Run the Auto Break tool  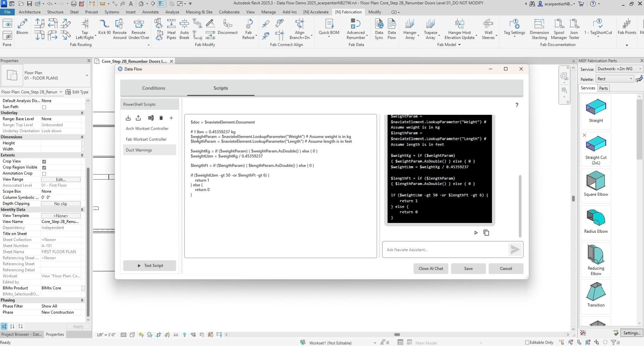pos(184,29)
